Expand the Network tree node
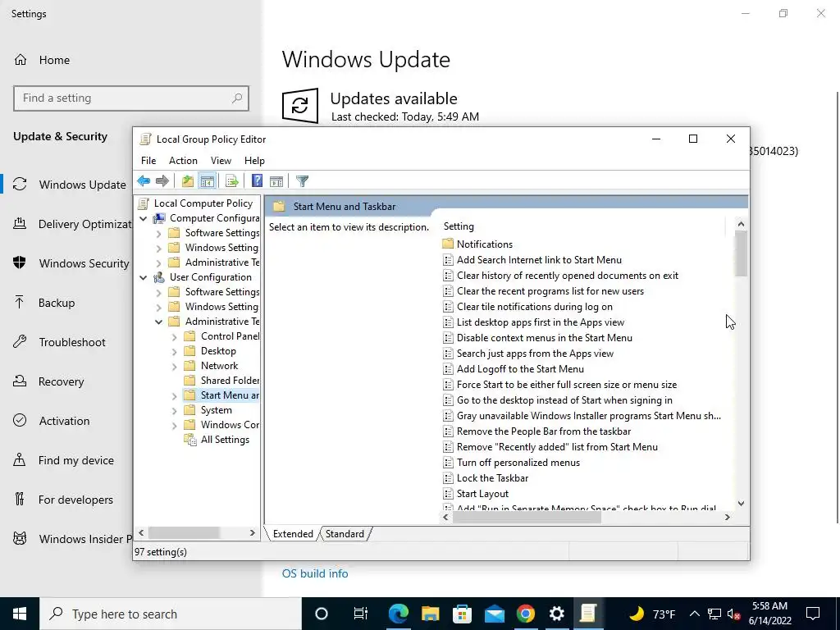This screenshot has width=840, height=630. click(174, 367)
